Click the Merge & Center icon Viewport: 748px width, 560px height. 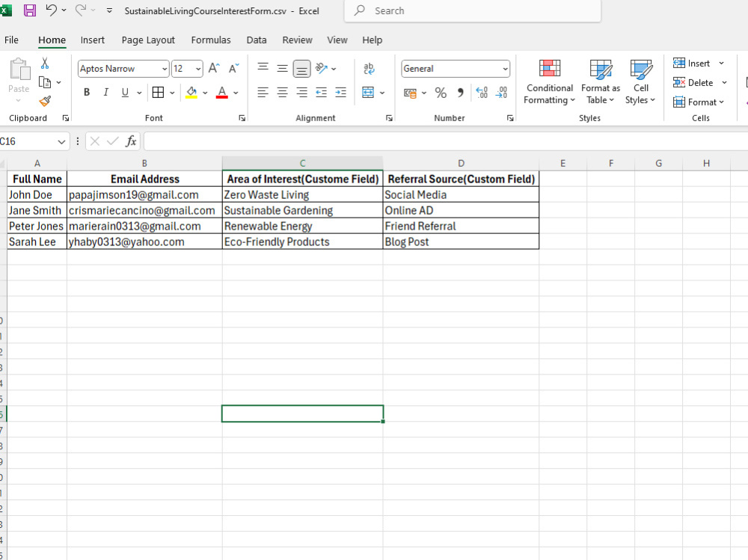pyautogui.click(x=368, y=92)
